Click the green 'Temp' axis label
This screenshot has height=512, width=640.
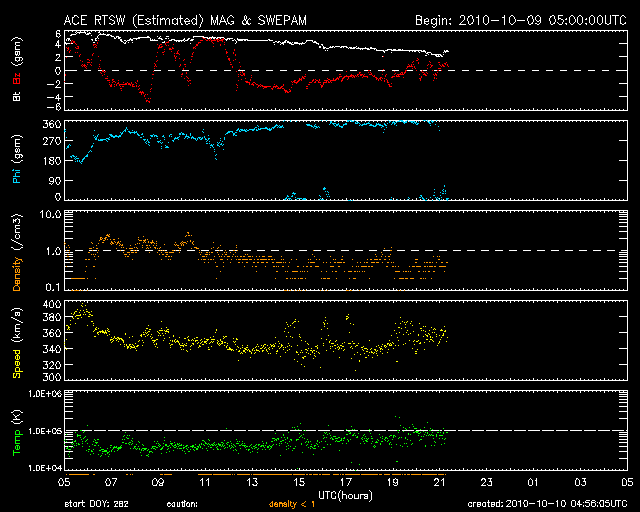(x=17, y=442)
